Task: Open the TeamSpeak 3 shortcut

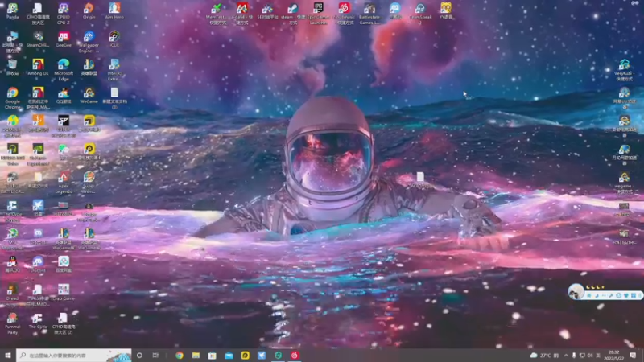Action: [x=420, y=14]
